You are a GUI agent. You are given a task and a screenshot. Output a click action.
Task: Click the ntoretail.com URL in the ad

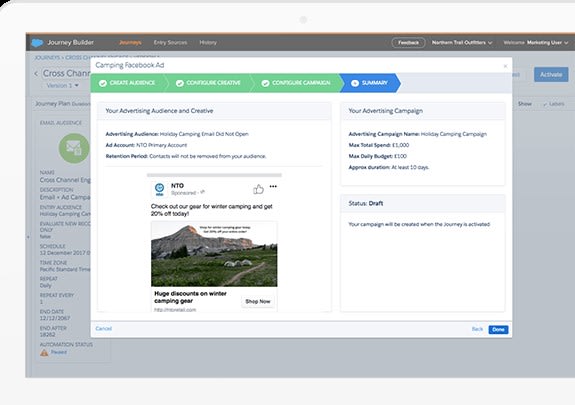(175, 310)
